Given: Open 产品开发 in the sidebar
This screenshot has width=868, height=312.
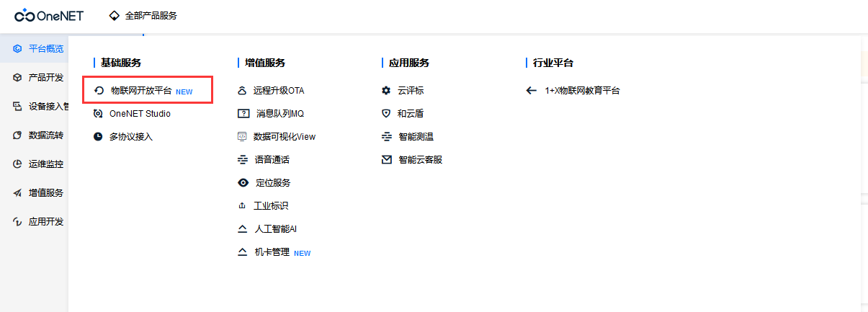Looking at the screenshot, I should coord(46,78).
